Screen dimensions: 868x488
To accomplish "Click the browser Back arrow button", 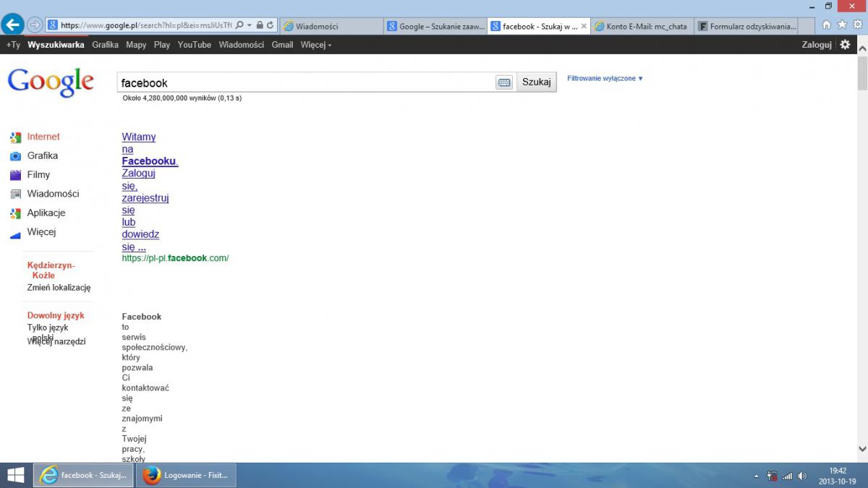I will [x=12, y=25].
